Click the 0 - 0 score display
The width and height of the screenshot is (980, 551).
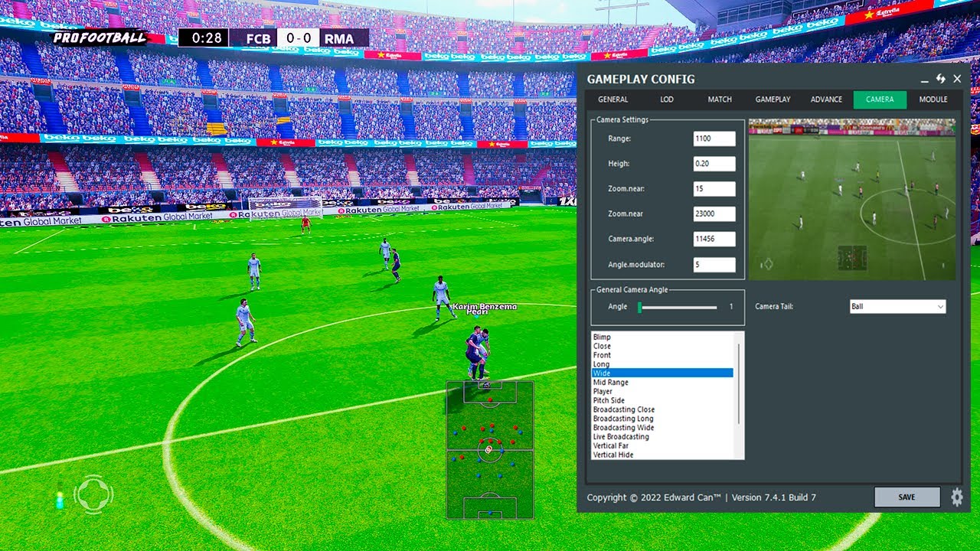point(298,38)
